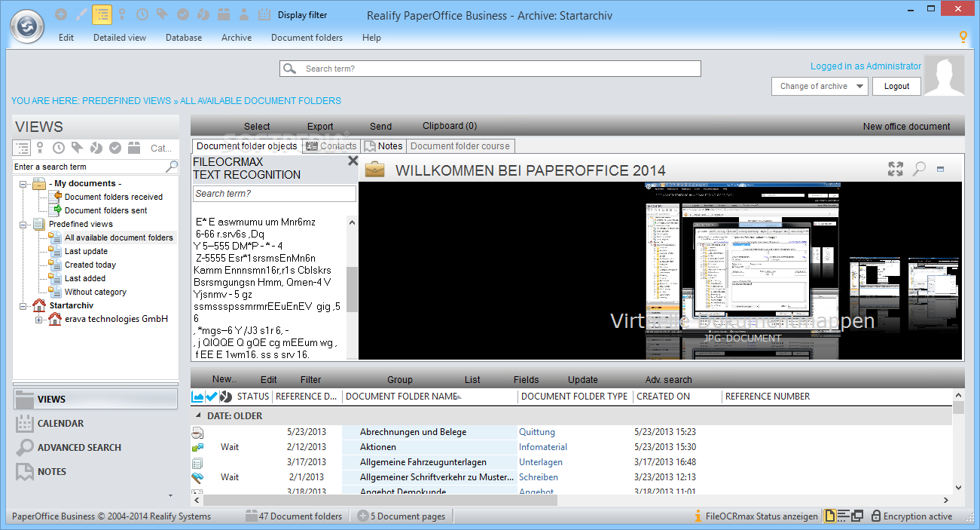980x530 pixels.
Task: Click the small minimize icon in preview header
Action: [941, 170]
